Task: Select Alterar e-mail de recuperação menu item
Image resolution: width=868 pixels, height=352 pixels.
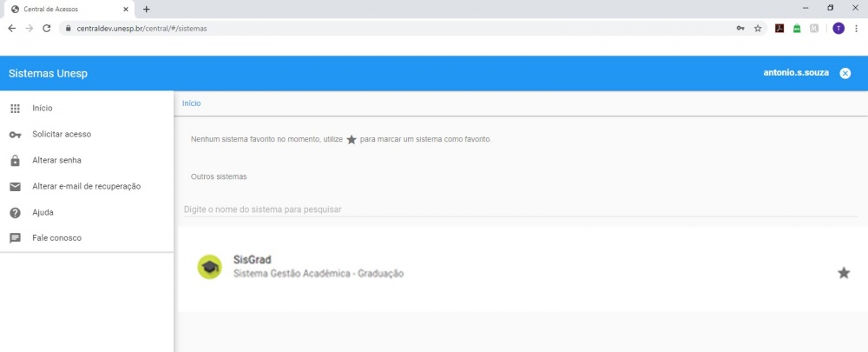Action: (86, 187)
